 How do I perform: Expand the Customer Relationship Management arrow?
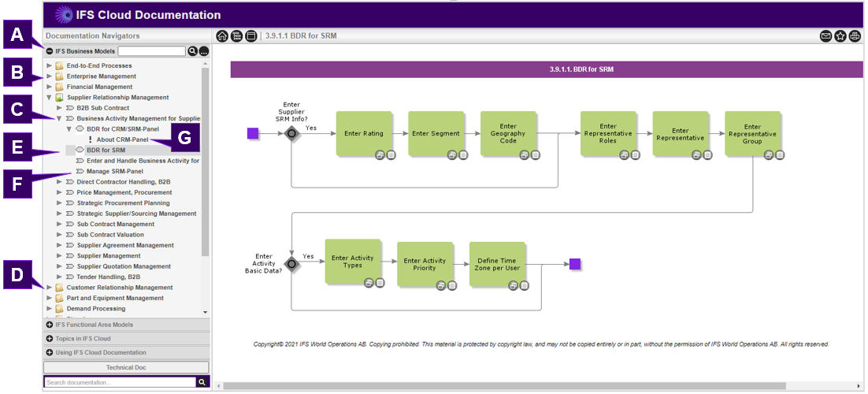[x=50, y=288]
